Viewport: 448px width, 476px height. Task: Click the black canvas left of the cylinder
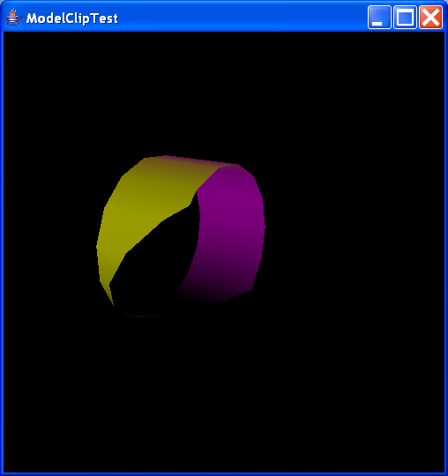coord(49,237)
